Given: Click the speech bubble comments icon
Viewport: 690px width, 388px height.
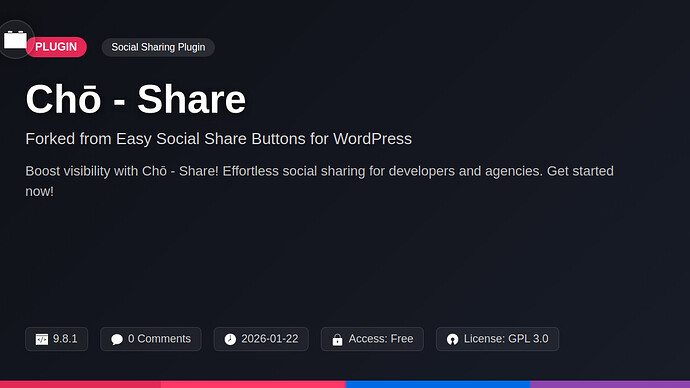Looking at the screenshot, I should (x=117, y=339).
